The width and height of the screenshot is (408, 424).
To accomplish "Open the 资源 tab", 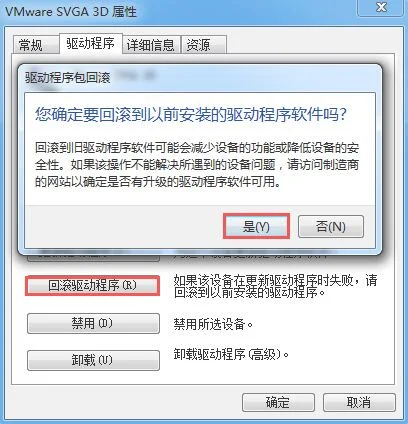I will click(203, 45).
